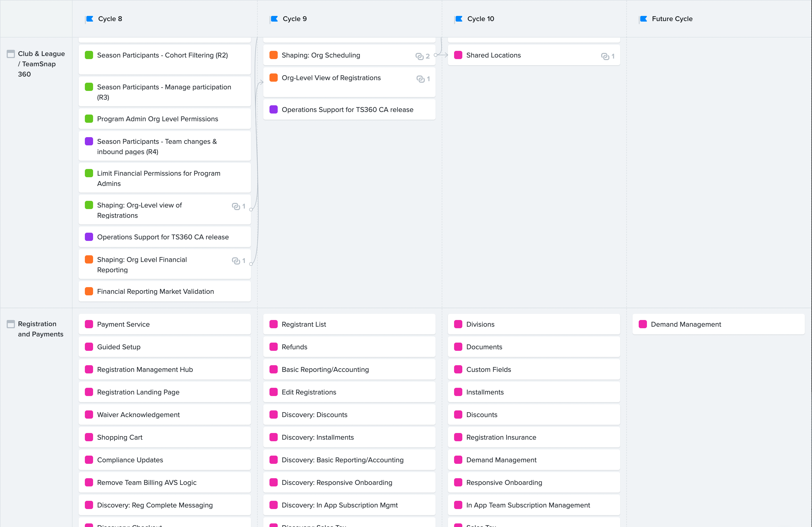Click purple status swatch on Cycle 9 Operations Support card
812x527 pixels.
point(274,109)
